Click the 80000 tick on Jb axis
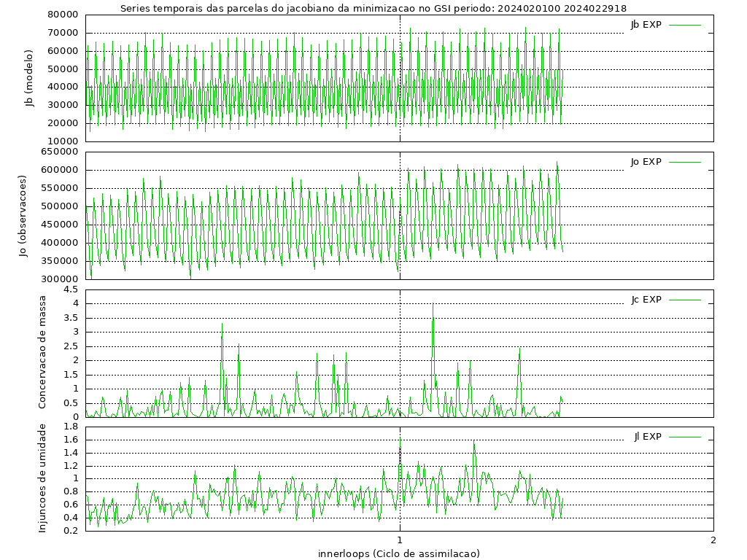Image resolution: width=747 pixels, height=560 pixels. 63,15
